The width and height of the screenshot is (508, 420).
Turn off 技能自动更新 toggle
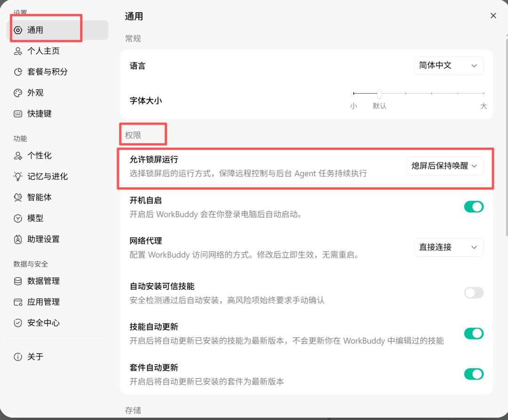click(x=474, y=333)
